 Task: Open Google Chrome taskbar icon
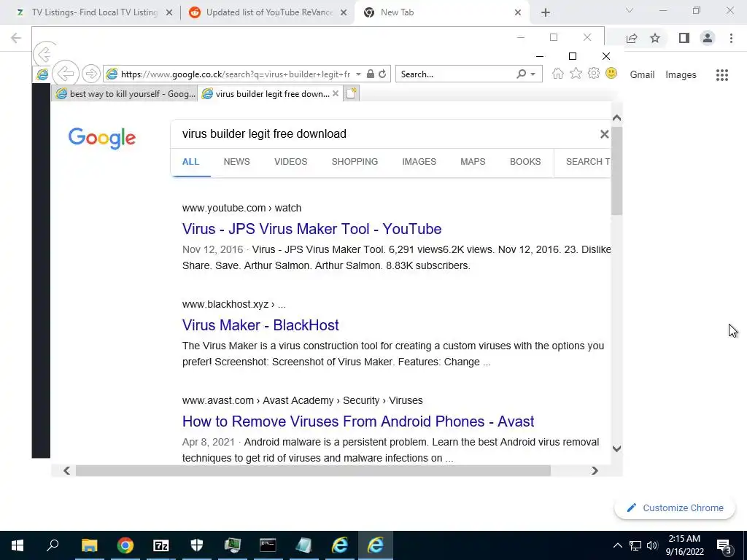point(125,545)
